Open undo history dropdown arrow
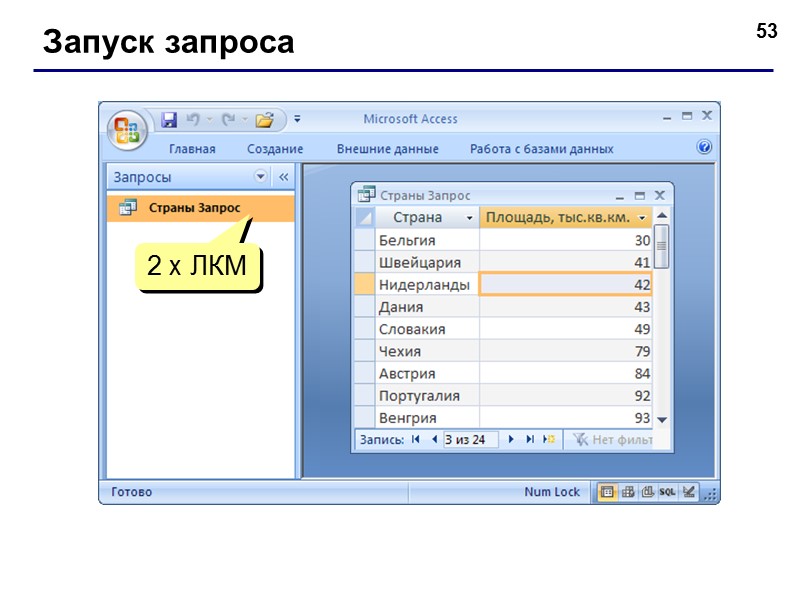 point(209,119)
